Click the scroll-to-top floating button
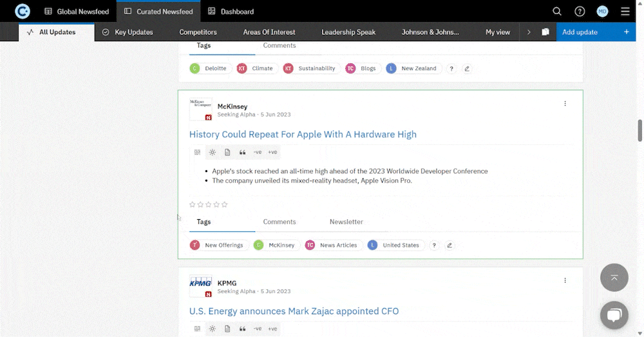The image size is (644, 337). click(614, 277)
